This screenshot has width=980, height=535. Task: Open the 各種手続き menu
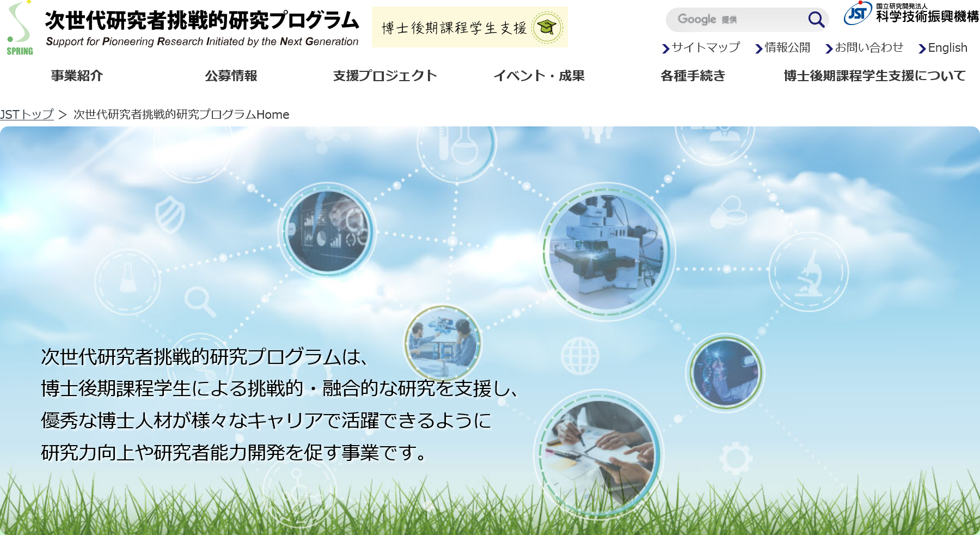(x=693, y=76)
